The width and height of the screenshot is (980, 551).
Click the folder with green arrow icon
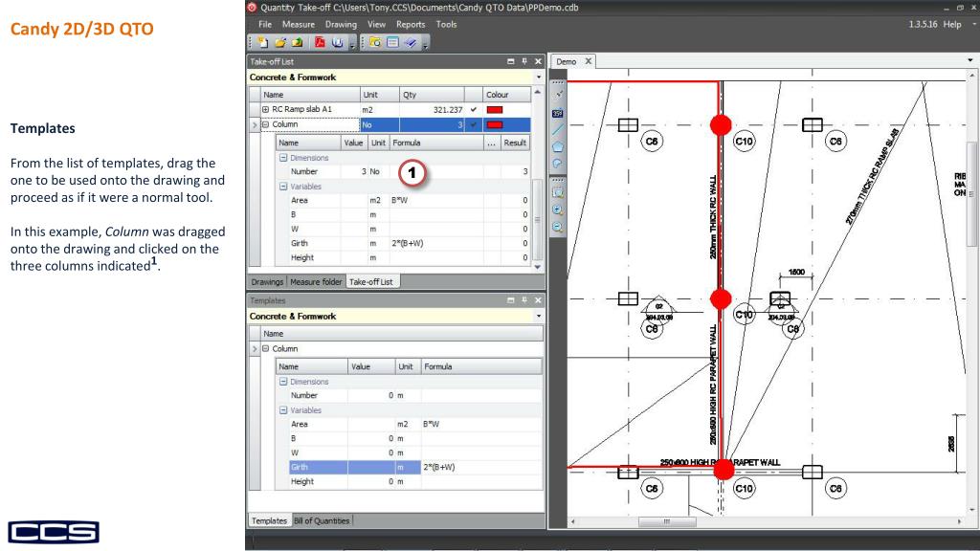coord(297,42)
